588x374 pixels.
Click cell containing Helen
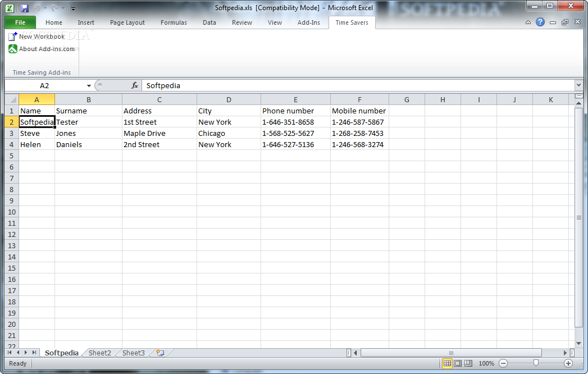[37, 144]
